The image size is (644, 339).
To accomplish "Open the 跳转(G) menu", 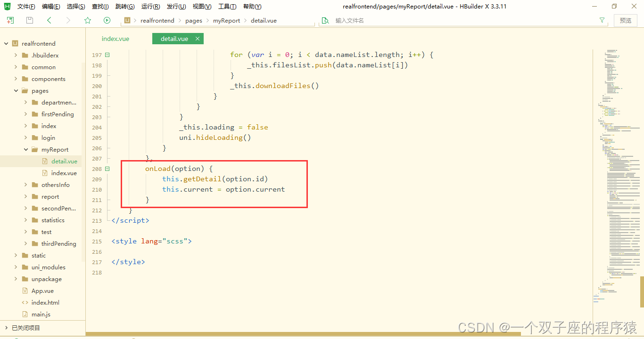I will (125, 7).
